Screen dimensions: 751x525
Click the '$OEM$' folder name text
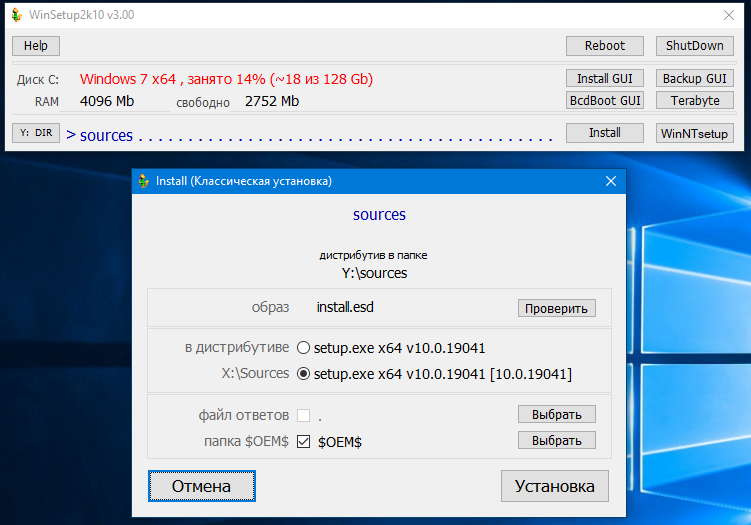340,442
